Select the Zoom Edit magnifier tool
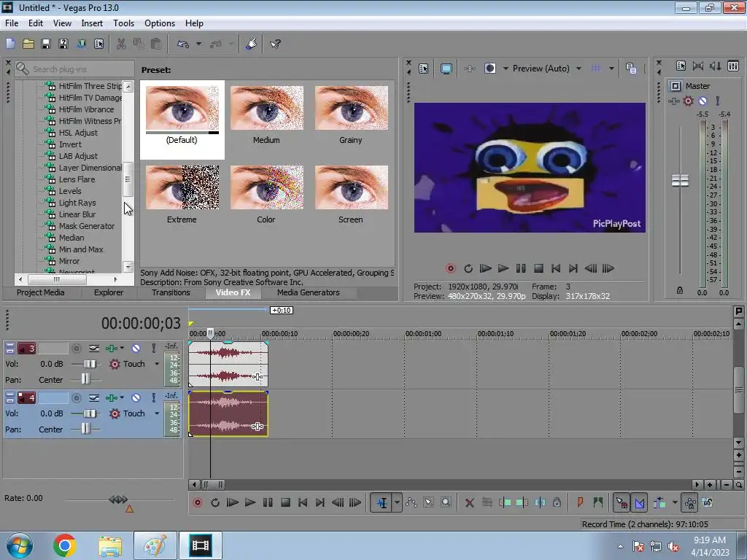Screen dimensions: 747x560 tap(446, 502)
